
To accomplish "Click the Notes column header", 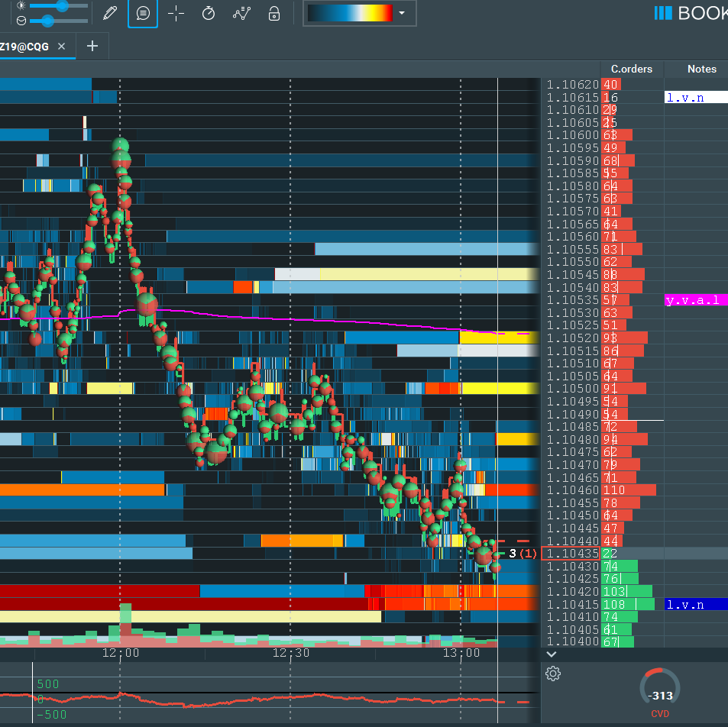I will tap(701, 69).
